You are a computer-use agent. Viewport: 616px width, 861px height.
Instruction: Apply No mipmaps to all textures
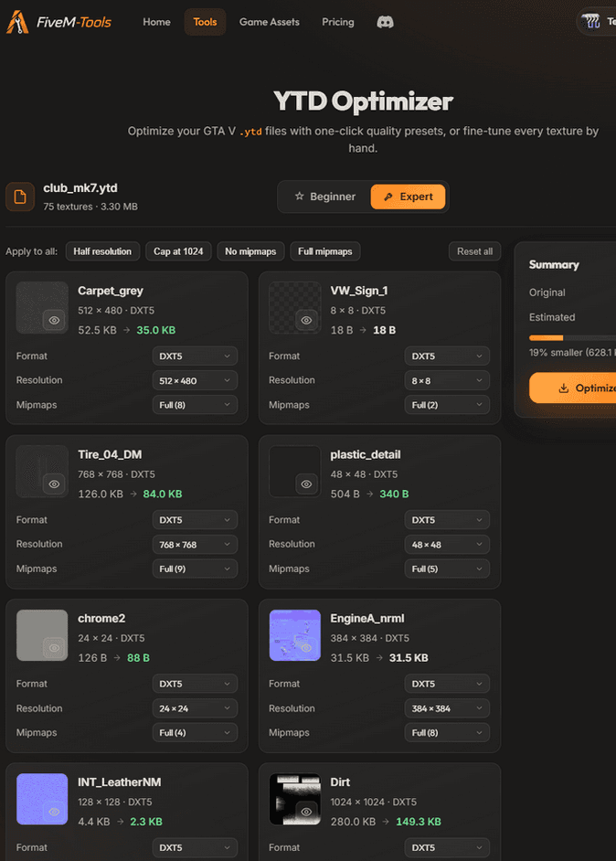[250, 251]
